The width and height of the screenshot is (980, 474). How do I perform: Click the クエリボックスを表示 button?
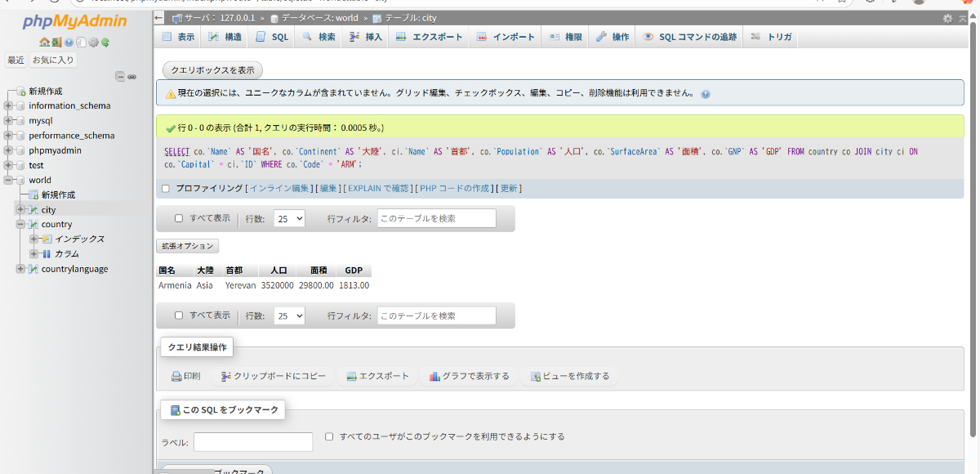(212, 70)
